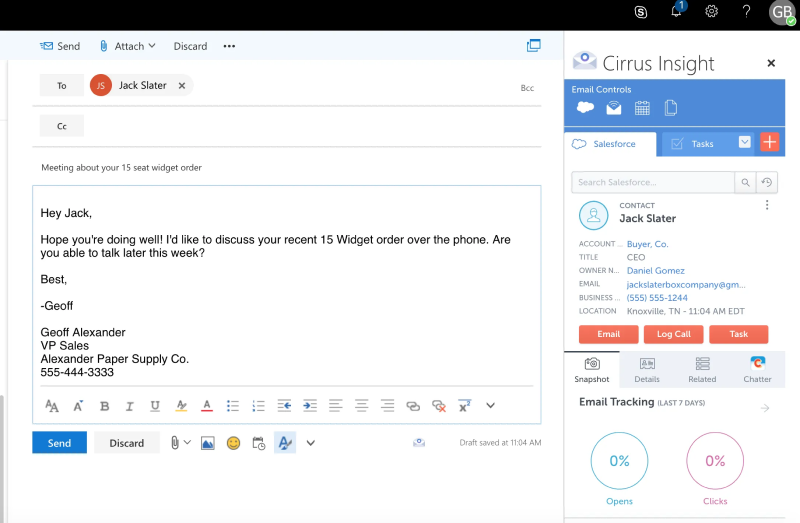Show the Bcc field
This screenshot has width=800, height=523.
click(527, 88)
